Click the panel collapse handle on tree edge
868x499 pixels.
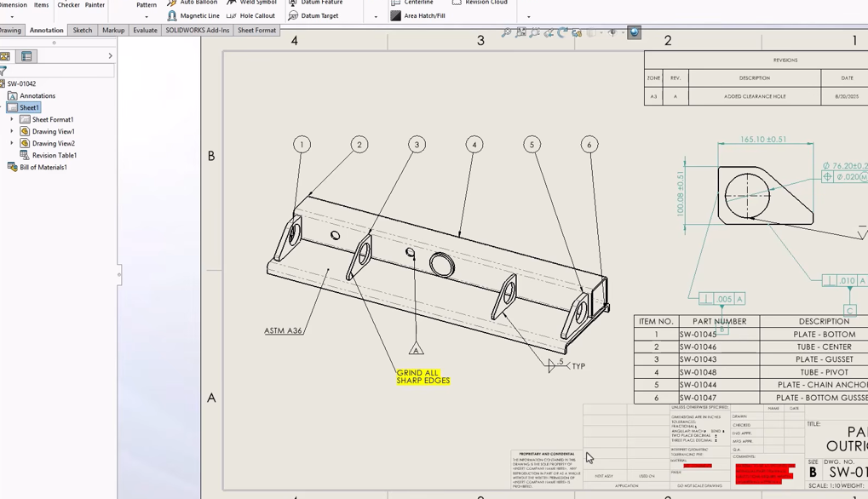click(x=119, y=274)
